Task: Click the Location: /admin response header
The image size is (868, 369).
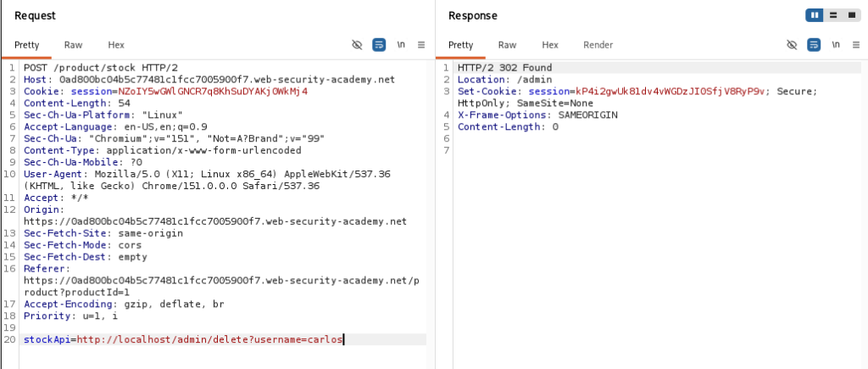Action: click(505, 80)
